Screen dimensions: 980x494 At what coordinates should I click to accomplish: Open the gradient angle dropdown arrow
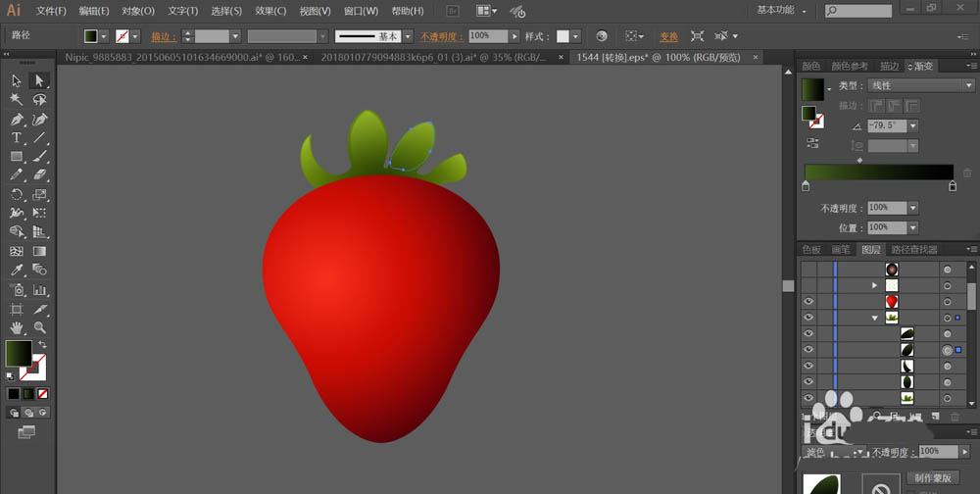[913, 125]
